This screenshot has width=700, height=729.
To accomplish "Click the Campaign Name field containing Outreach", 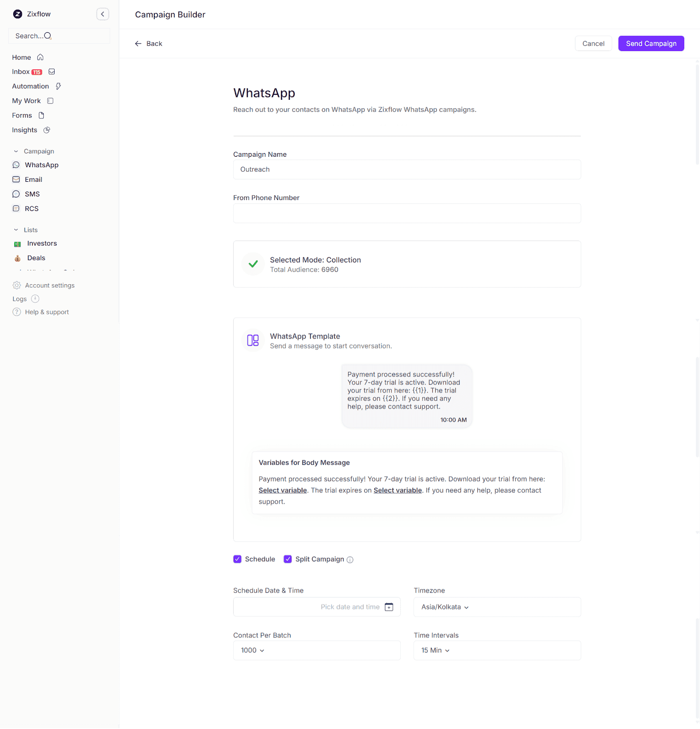I will [x=407, y=169].
